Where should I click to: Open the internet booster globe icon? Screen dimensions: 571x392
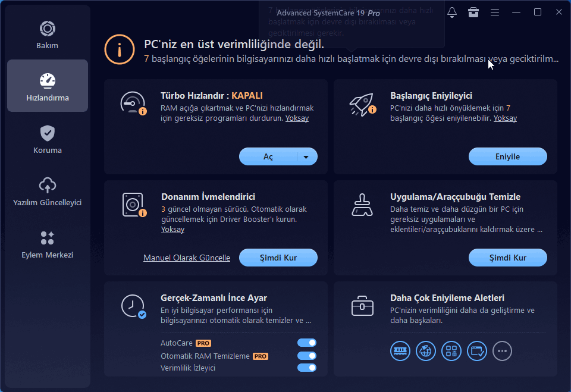click(x=426, y=351)
